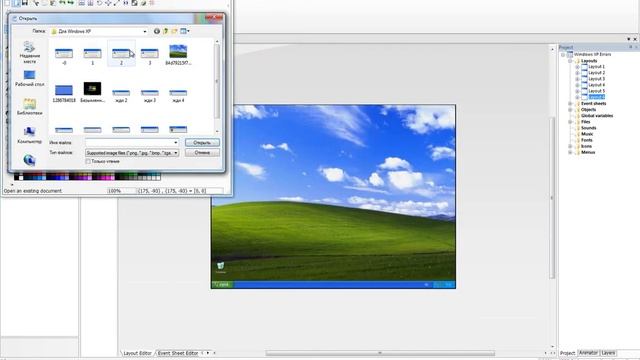Select Music in Project tree
The height and width of the screenshot is (360, 640).
tap(587, 134)
